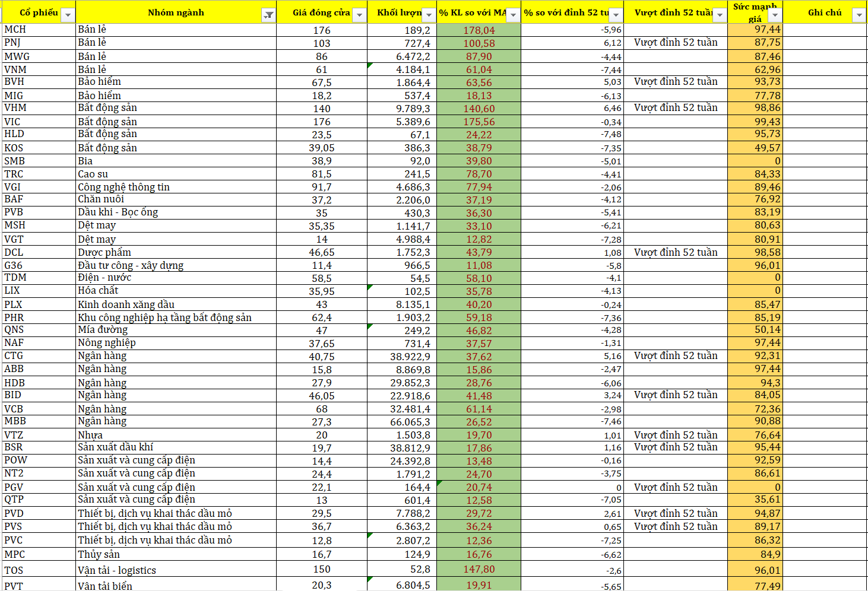Select the volume cell 66.065,3

pyautogui.click(x=402, y=421)
